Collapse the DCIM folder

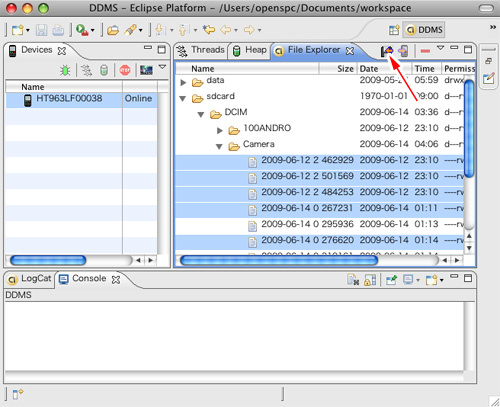point(201,115)
